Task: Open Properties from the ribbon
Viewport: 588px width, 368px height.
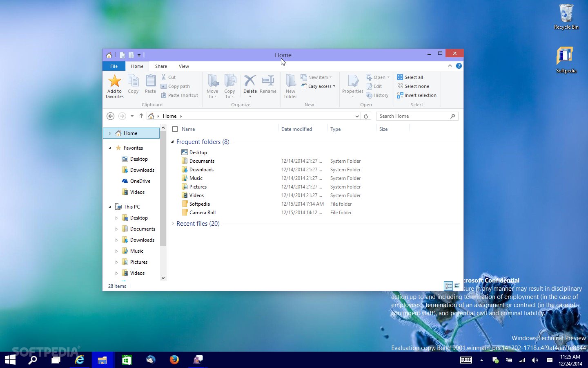Action: point(352,81)
